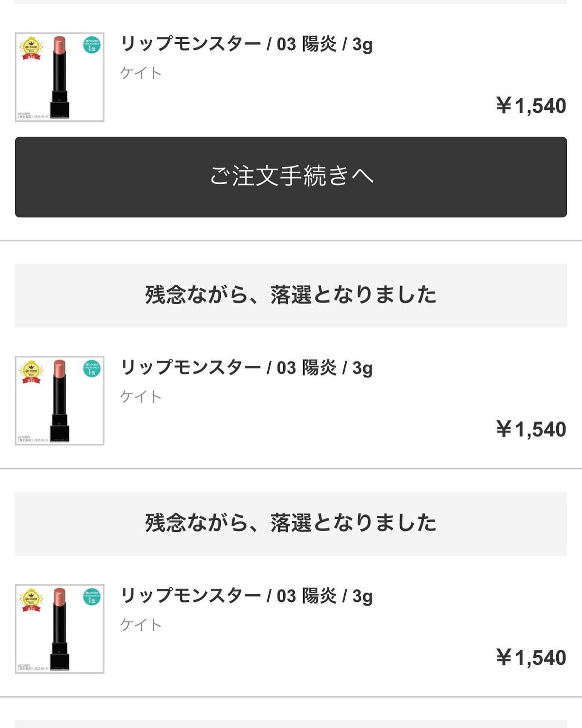Open the first rejected item's lipstick thumbnail
The width and height of the screenshot is (582, 728).
[x=59, y=401]
